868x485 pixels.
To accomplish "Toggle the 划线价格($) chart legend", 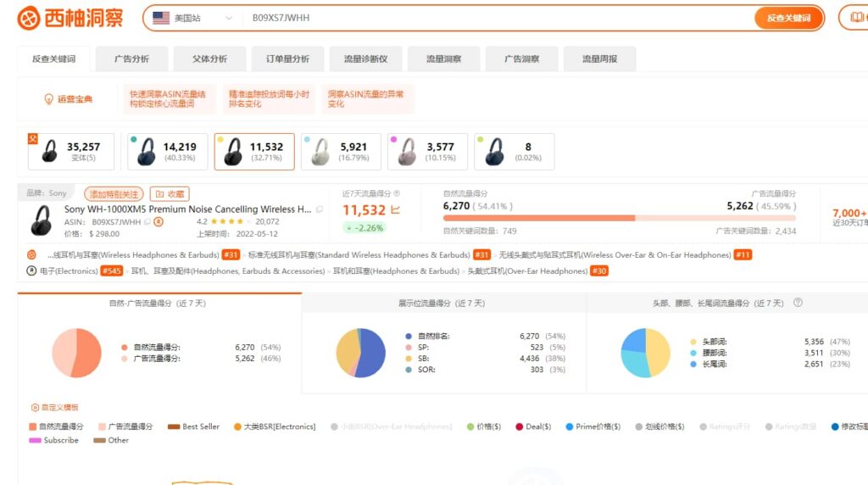I will pos(659,426).
